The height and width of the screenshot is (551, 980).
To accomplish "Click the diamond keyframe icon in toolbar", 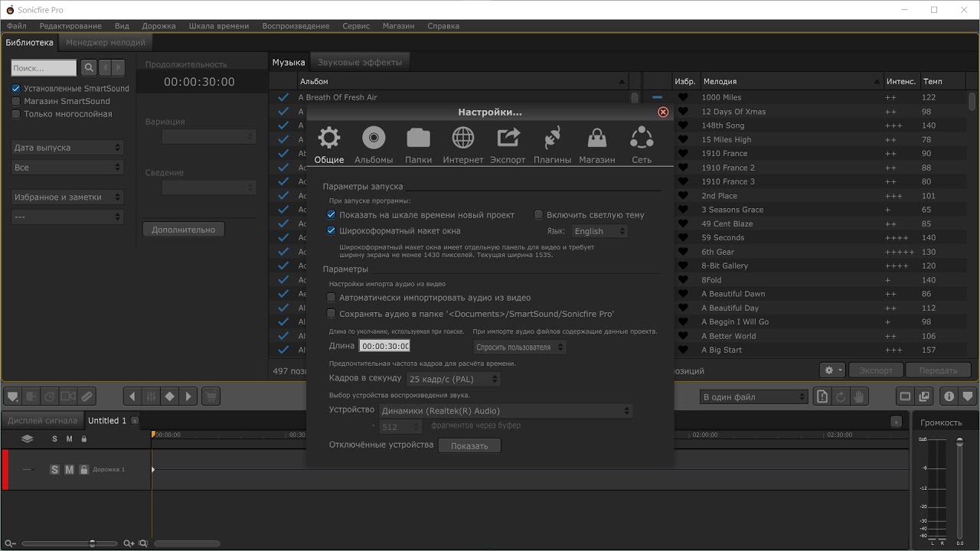I will 170,396.
